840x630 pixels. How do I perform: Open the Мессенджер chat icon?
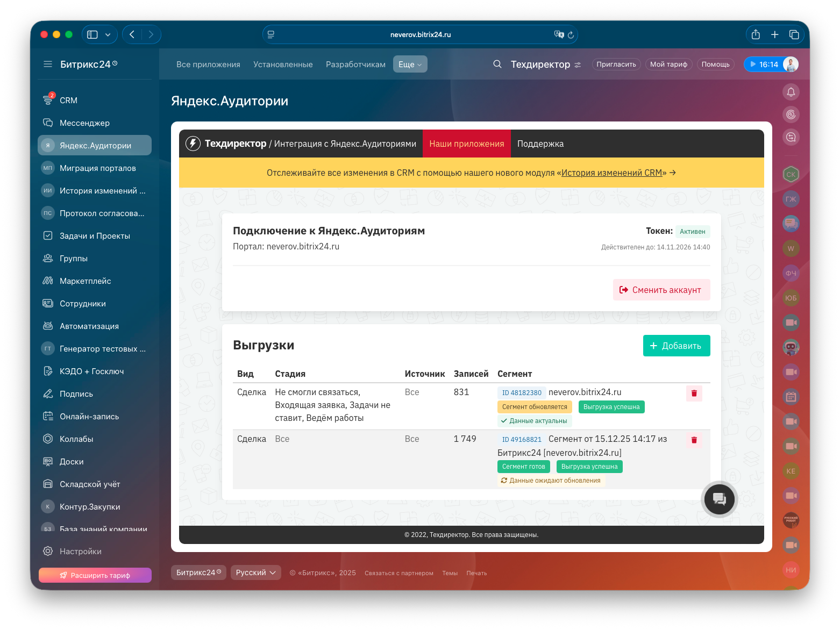[x=48, y=123]
